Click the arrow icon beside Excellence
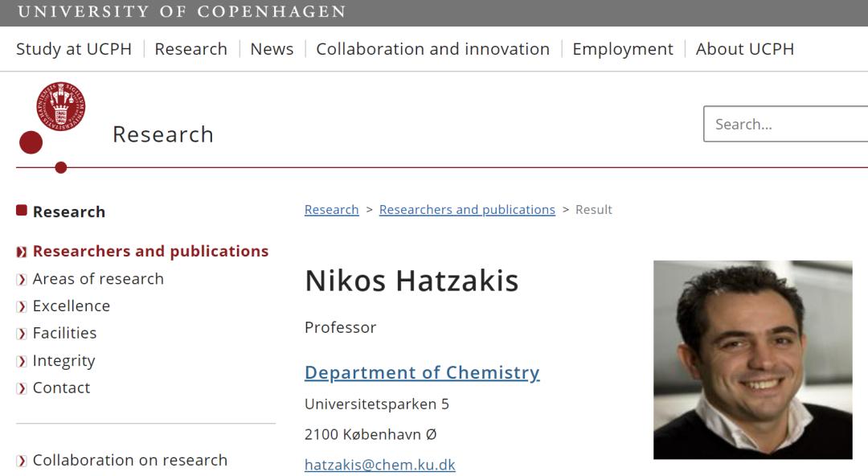This screenshot has height=476, width=868. 22,307
